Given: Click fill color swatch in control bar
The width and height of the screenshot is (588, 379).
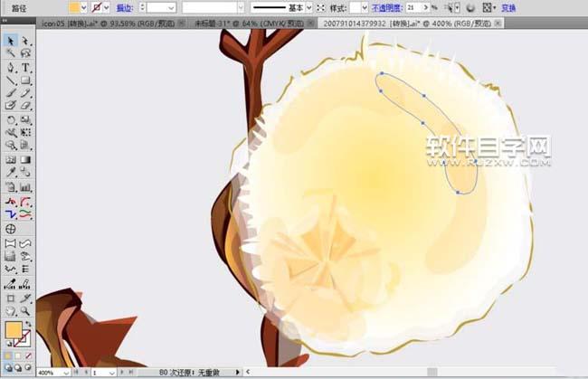Looking at the screenshot, I should tap(74, 7).
